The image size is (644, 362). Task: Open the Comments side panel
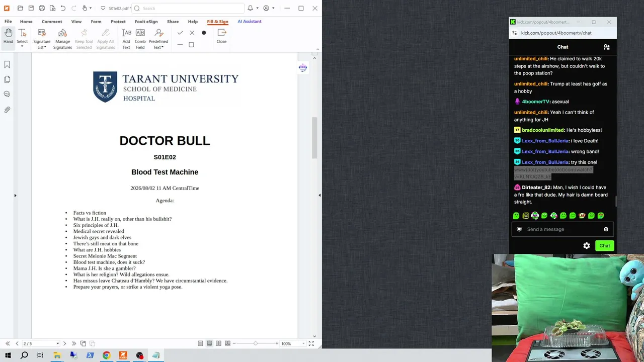[x=7, y=94]
